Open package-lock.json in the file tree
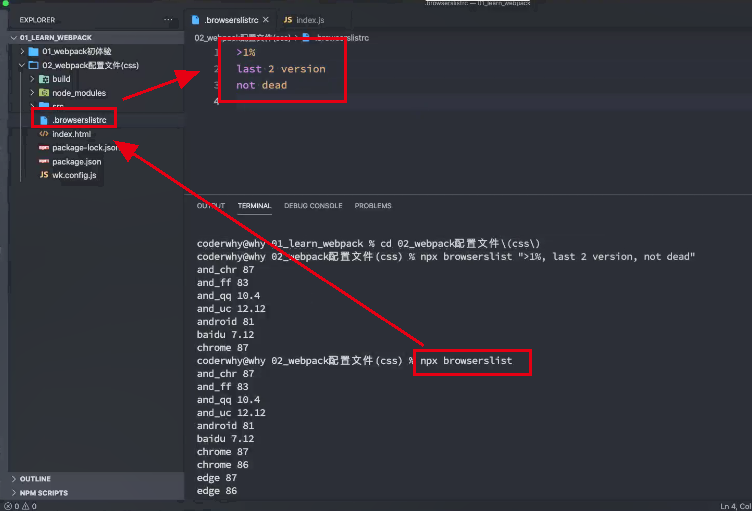The height and width of the screenshot is (511, 752). coord(85,148)
